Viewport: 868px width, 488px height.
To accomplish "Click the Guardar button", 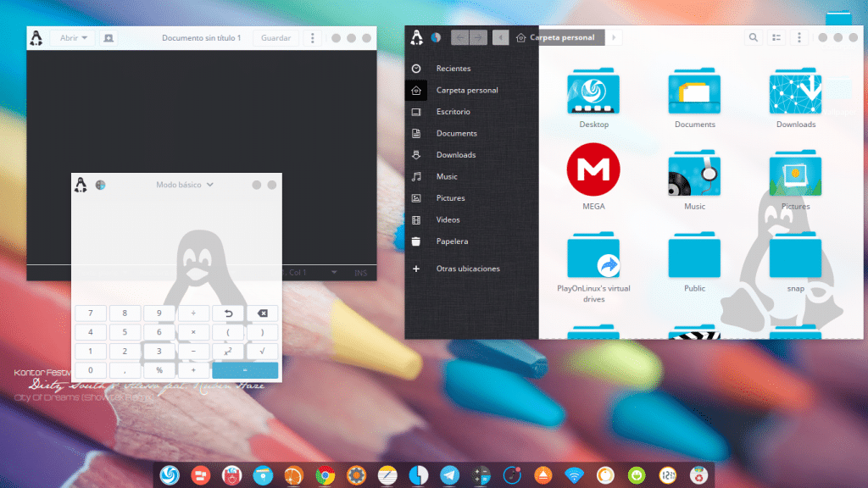I will 275,38.
